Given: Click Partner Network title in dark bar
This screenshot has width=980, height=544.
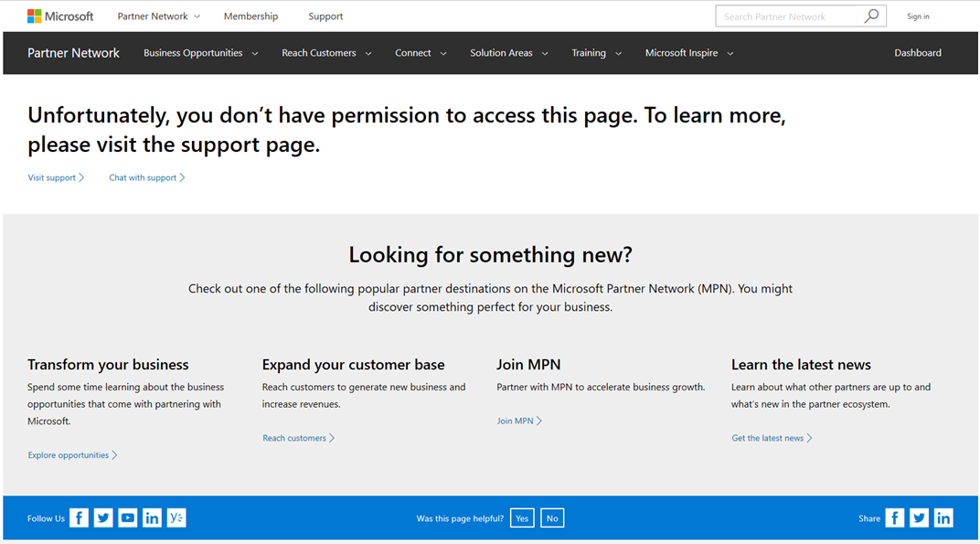Looking at the screenshot, I should coord(73,53).
